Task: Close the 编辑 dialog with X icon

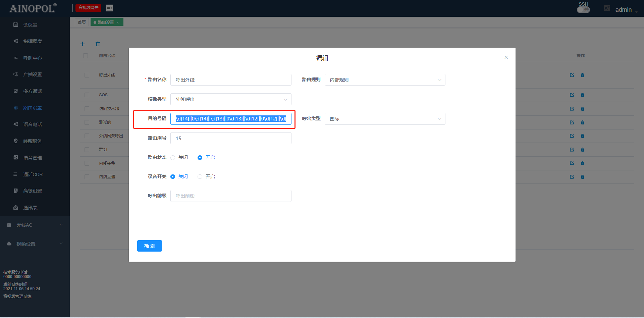Action: (506, 57)
